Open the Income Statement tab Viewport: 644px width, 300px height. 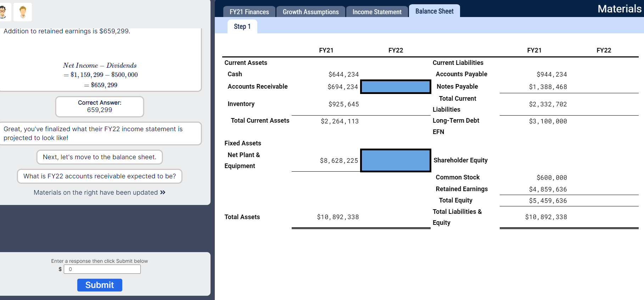click(377, 12)
